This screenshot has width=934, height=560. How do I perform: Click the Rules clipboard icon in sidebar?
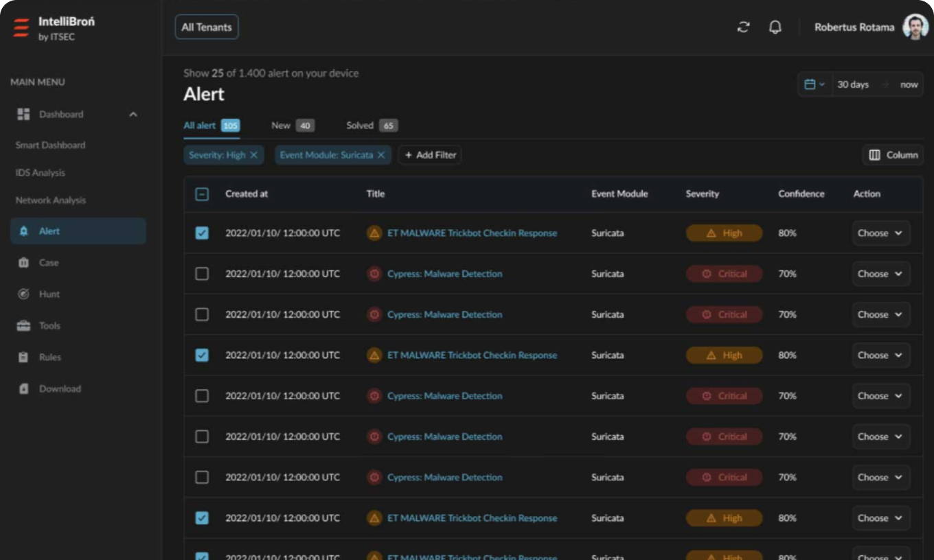(23, 357)
